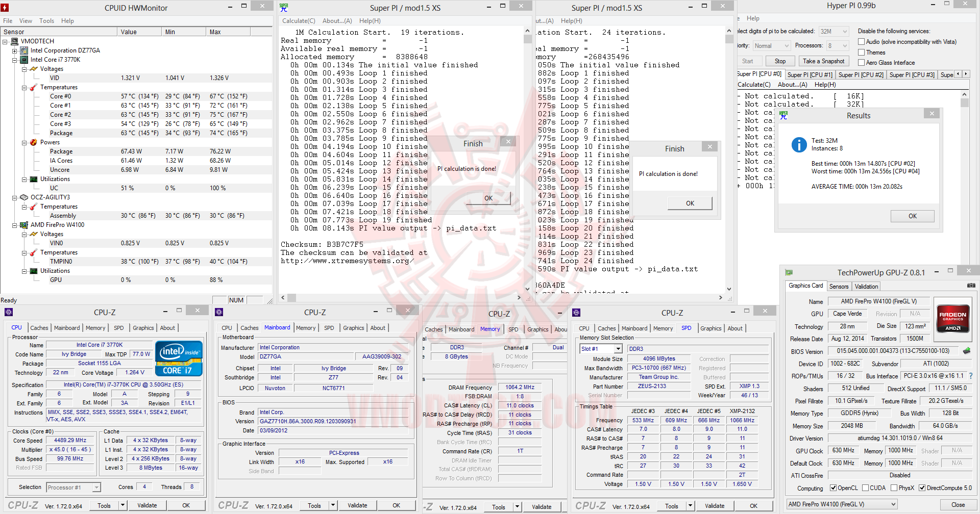Click the HWMonitor title bar app icon
Viewport: 980px width, 514px height.
click(x=5, y=7)
